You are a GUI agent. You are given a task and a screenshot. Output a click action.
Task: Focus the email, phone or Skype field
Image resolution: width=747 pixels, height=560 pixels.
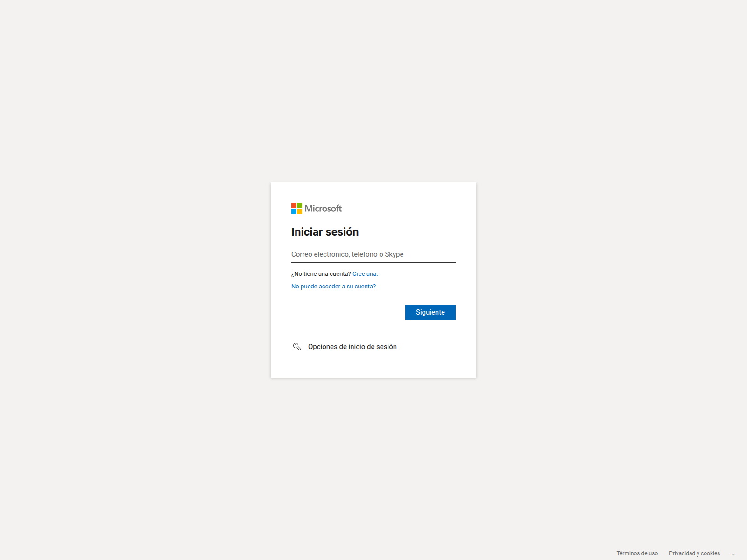pos(373,254)
